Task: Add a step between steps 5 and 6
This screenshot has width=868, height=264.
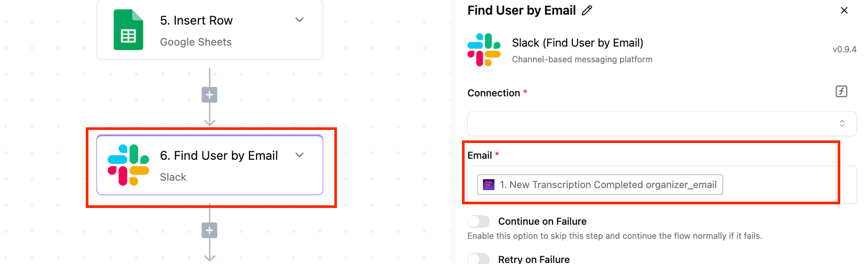Action: [x=209, y=95]
